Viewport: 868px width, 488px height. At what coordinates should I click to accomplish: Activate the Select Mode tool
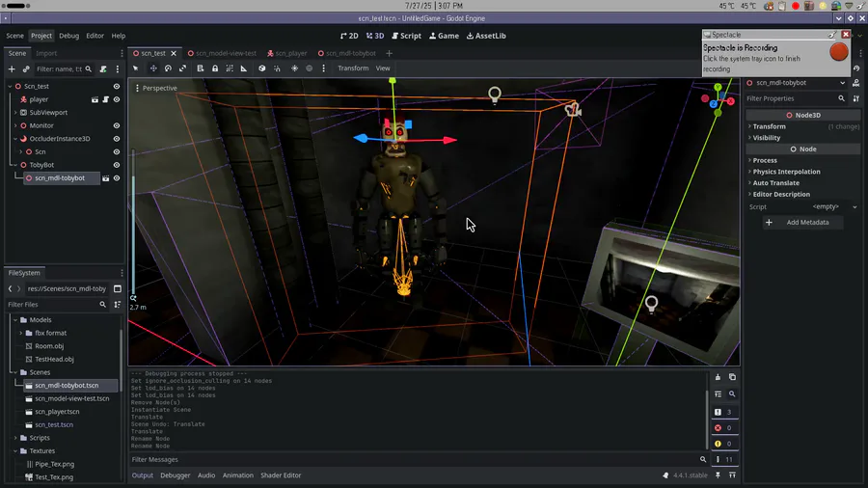click(136, 68)
